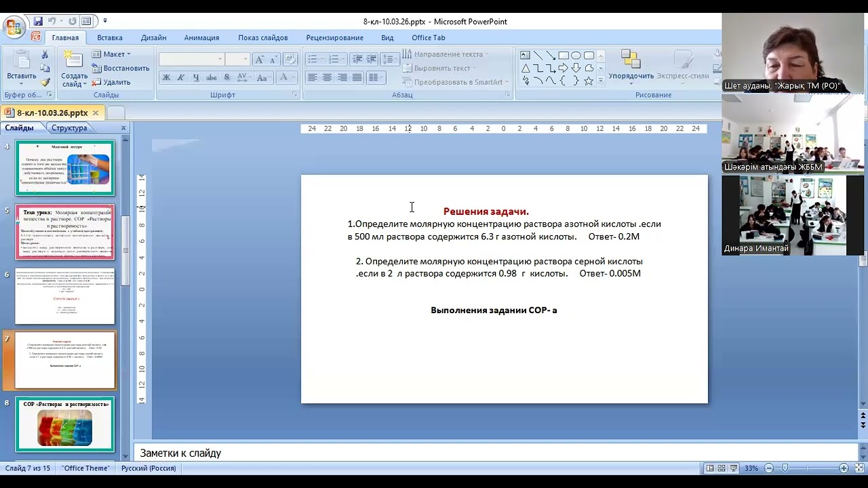Open the font size dropdown

[245, 60]
